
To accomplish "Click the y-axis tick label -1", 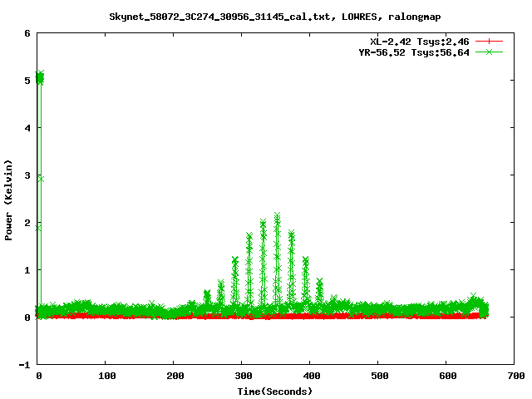I will click(x=24, y=365).
